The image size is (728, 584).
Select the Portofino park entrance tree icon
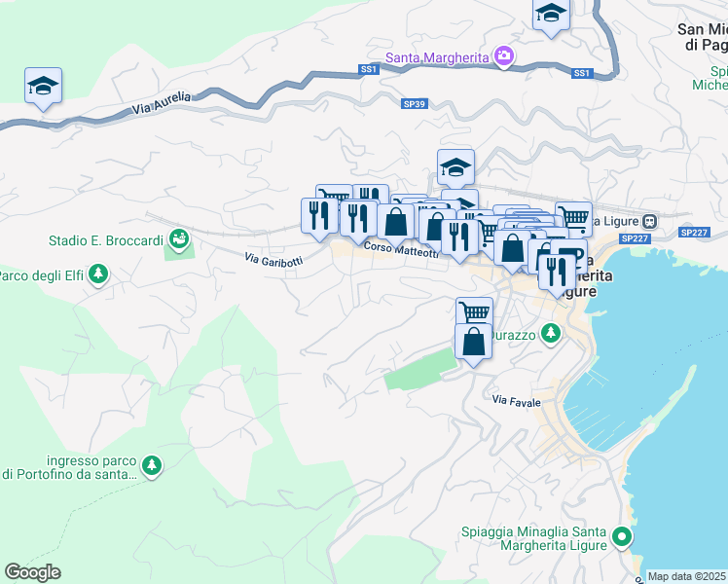click(x=151, y=467)
